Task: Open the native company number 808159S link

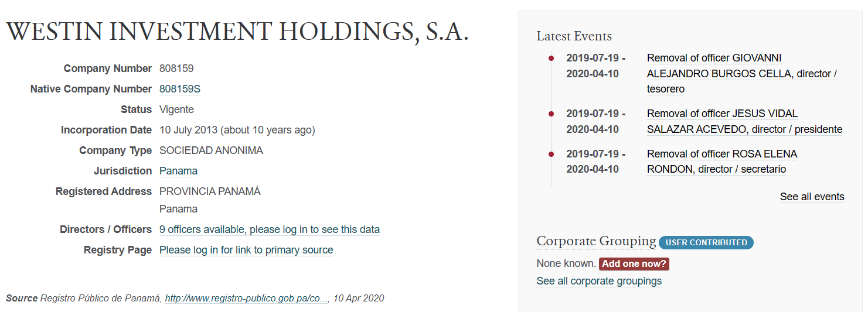Action: coord(180,89)
